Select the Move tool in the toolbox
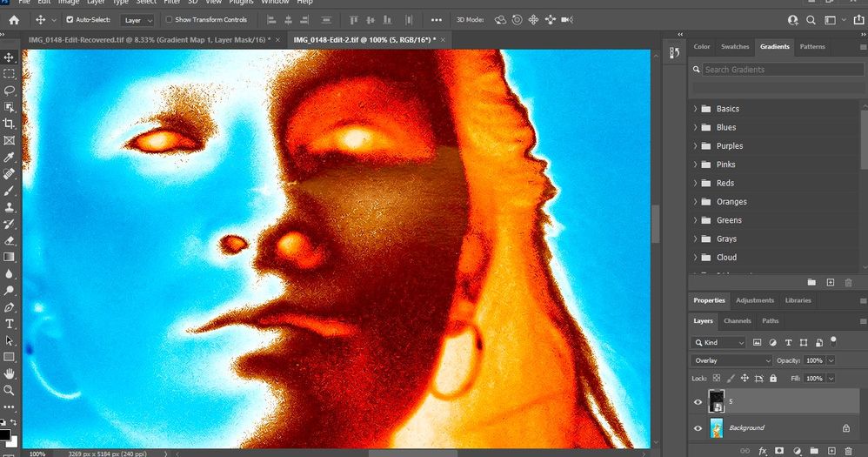868x457 pixels. 9,57
